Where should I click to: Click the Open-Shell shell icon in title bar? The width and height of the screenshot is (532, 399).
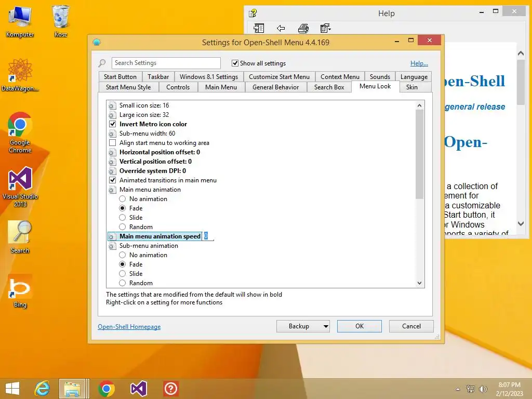click(97, 42)
